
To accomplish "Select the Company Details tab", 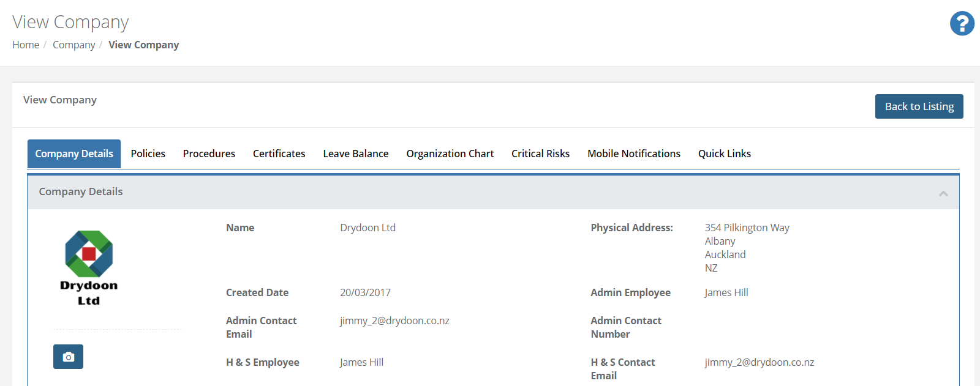I will [x=74, y=154].
